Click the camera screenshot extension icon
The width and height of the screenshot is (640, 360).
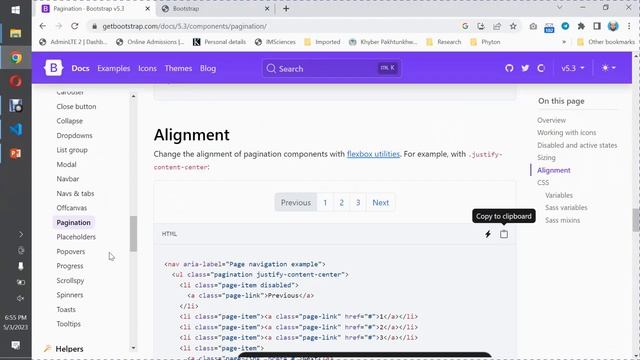click(x=533, y=26)
